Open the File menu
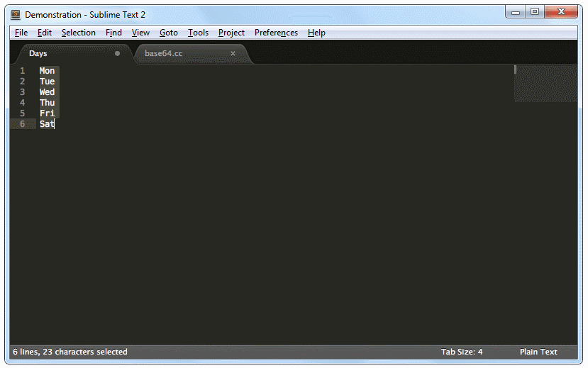The height and width of the screenshot is (368, 588). click(21, 33)
